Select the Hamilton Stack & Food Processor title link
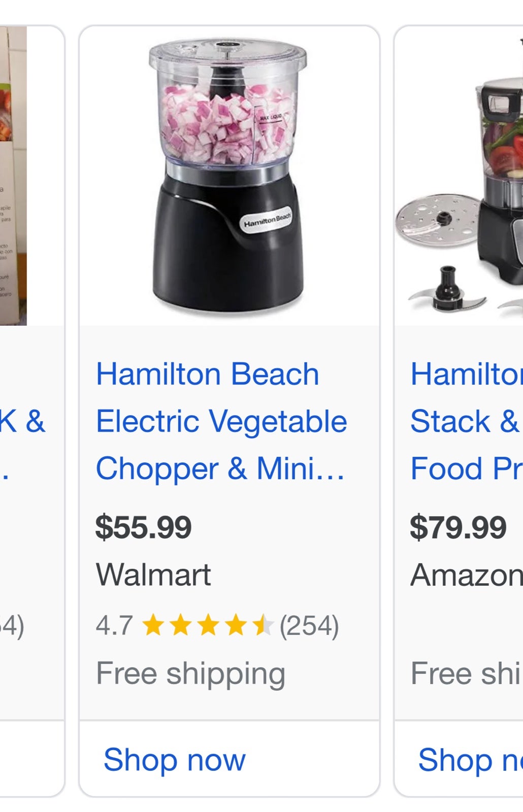The height and width of the screenshot is (812, 523). 466,421
